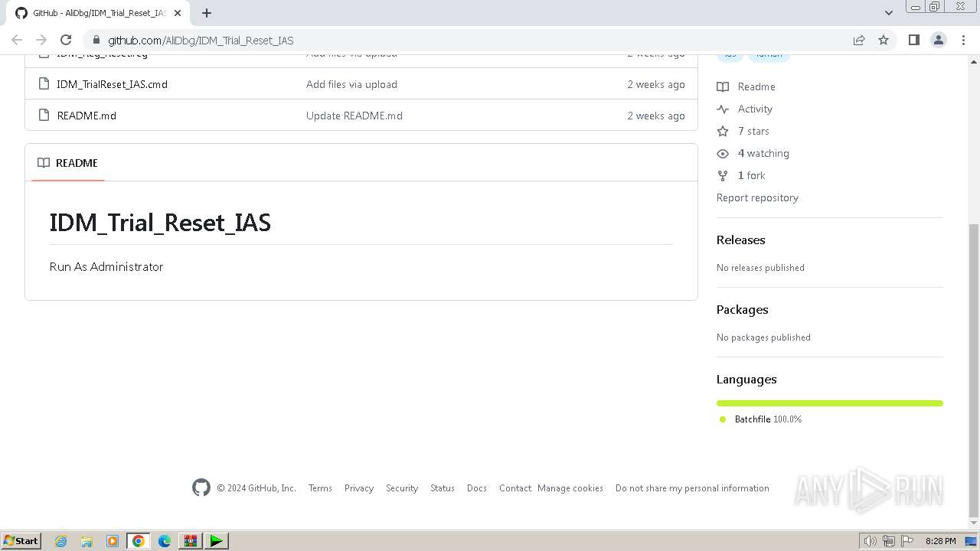
Task: Open the footer Status link
Action: (x=443, y=488)
